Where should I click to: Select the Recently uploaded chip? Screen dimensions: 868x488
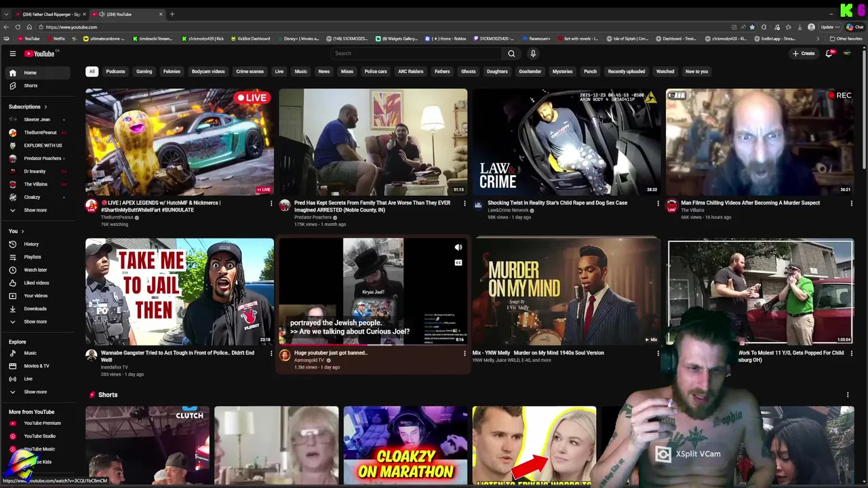coord(626,71)
